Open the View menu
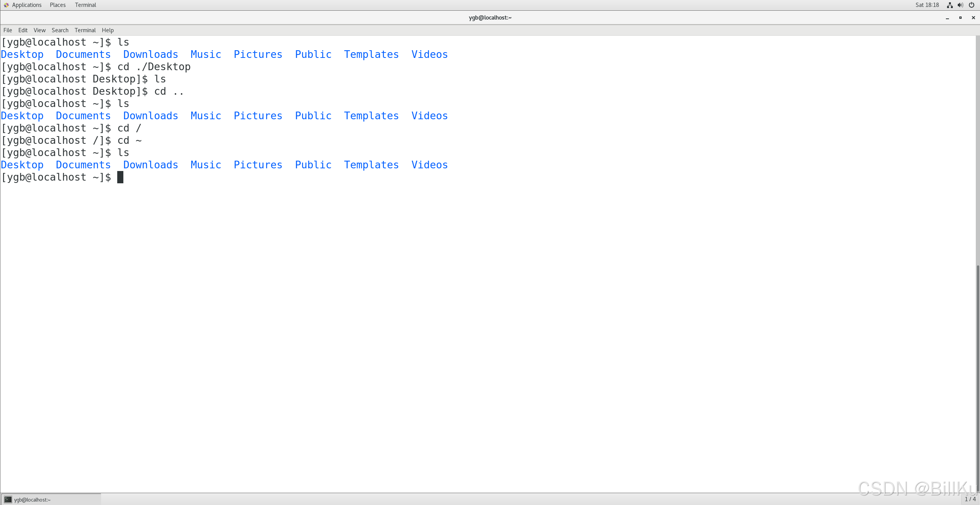This screenshot has height=505, width=980. 39,30
